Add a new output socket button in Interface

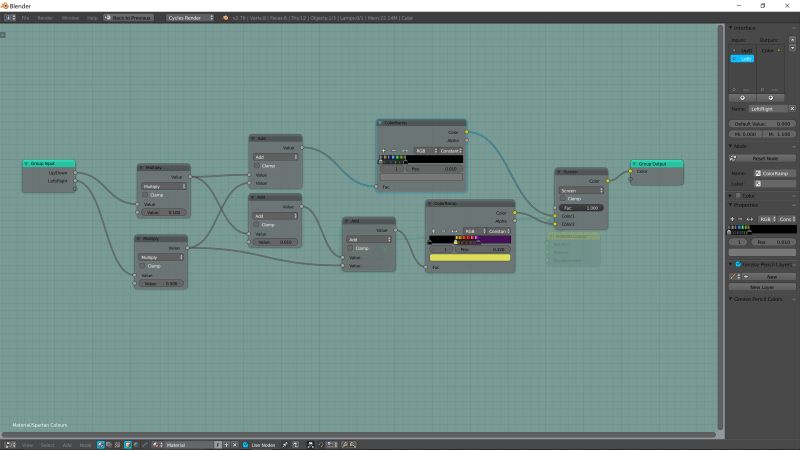pos(770,98)
